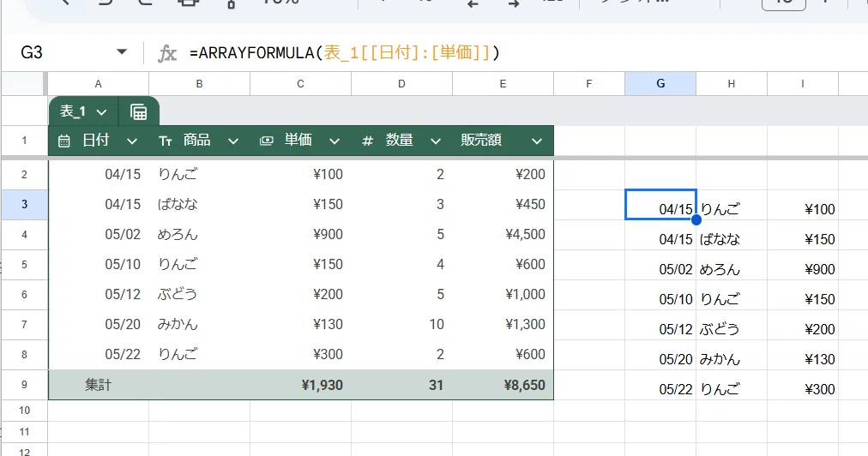Open table view options icon next to 表_1
The width and height of the screenshot is (868, 456).
pos(138,111)
